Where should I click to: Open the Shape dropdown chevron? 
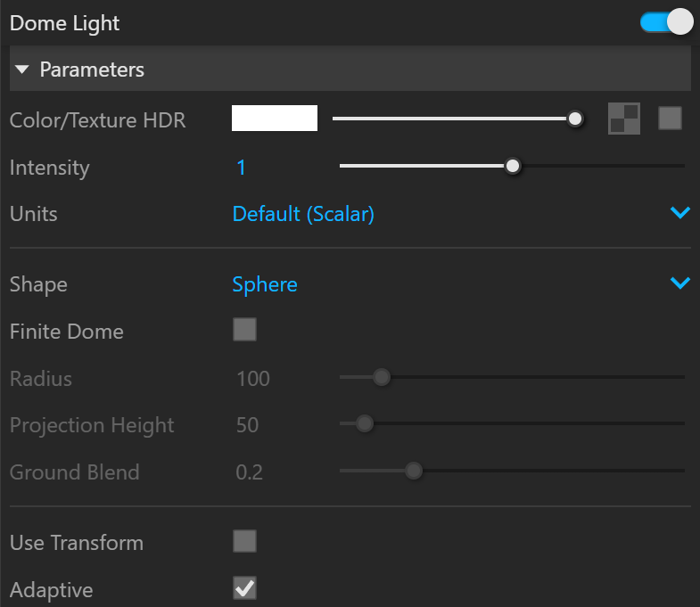pyautogui.click(x=680, y=283)
